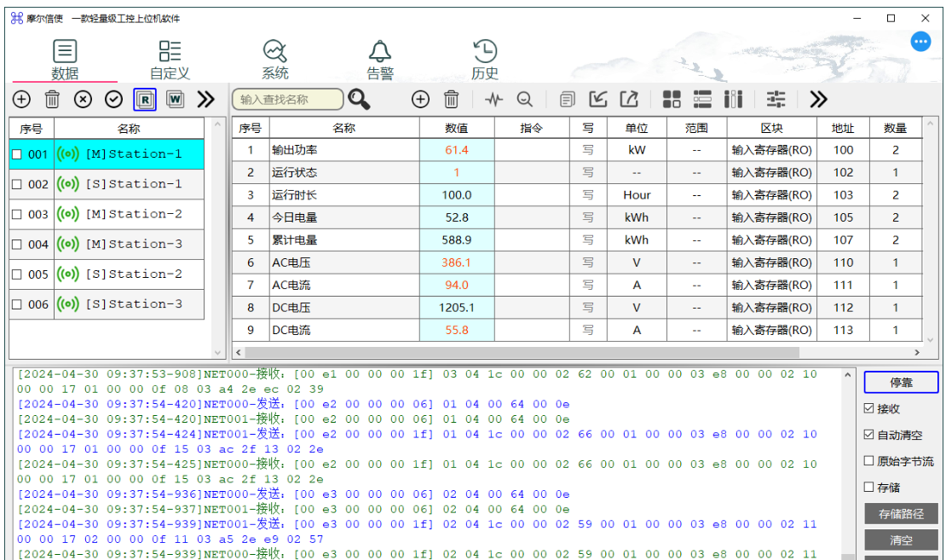The height and width of the screenshot is (560, 946).
Task: Click the 数值 column header
Action: (457, 128)
